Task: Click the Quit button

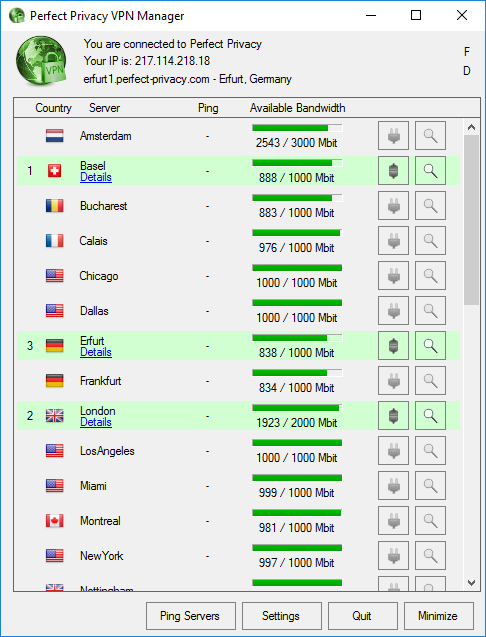Action: click(x=362, y=616)
